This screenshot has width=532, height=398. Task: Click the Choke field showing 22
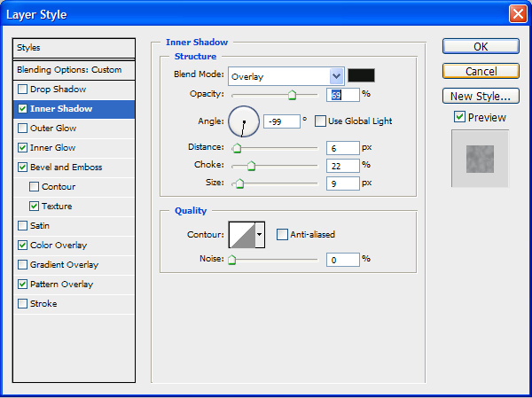coord(342,166)
